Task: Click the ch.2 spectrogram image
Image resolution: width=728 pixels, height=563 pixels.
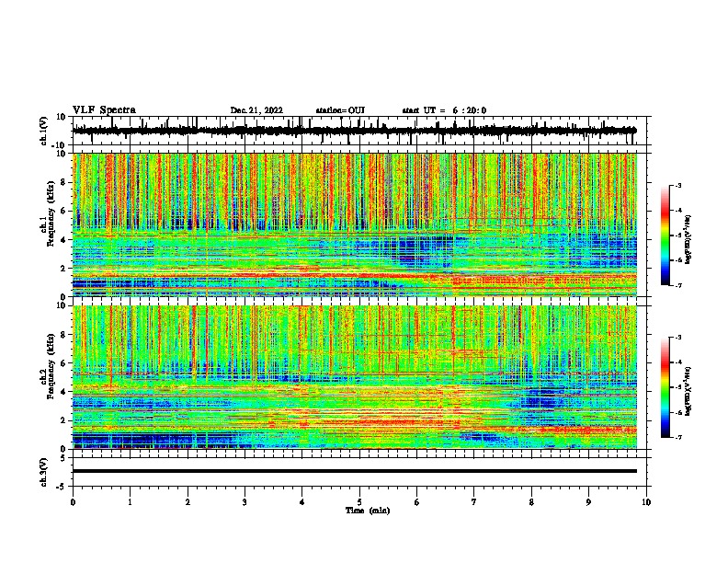Action: pyautogui.click(x=355, y=377)
